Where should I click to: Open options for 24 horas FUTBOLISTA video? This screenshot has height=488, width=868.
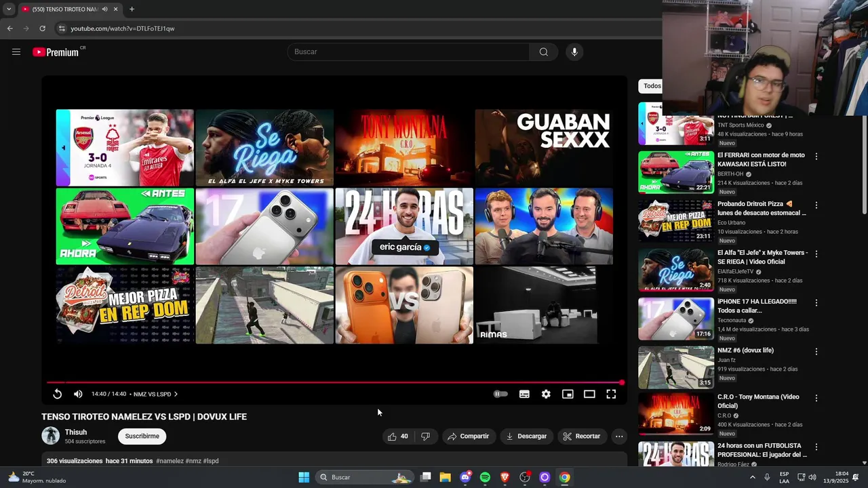coord(816,447)
